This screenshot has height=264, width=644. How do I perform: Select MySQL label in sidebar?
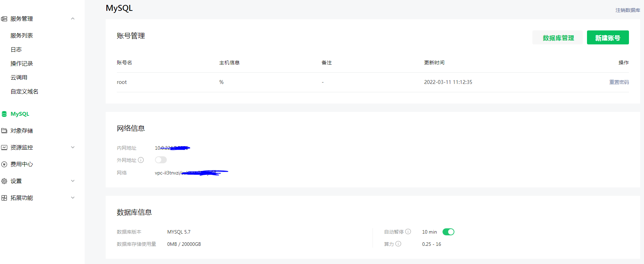tap(20, 114)
